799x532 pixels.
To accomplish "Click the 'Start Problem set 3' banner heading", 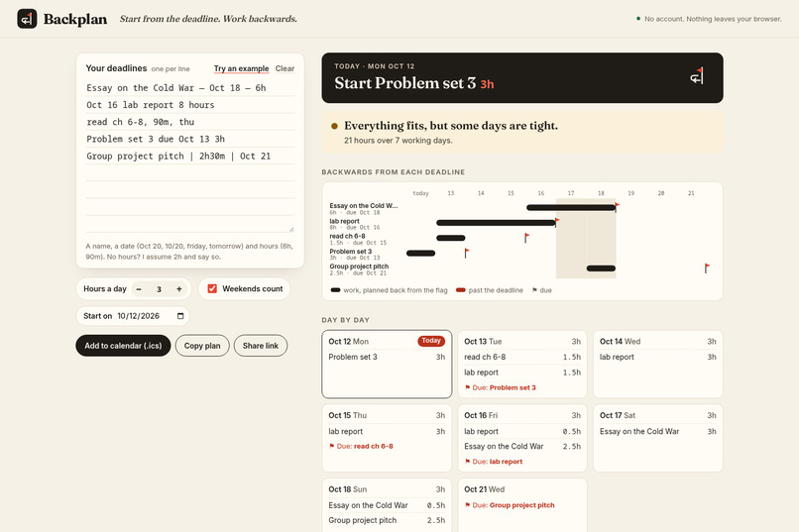I will 405,83.
